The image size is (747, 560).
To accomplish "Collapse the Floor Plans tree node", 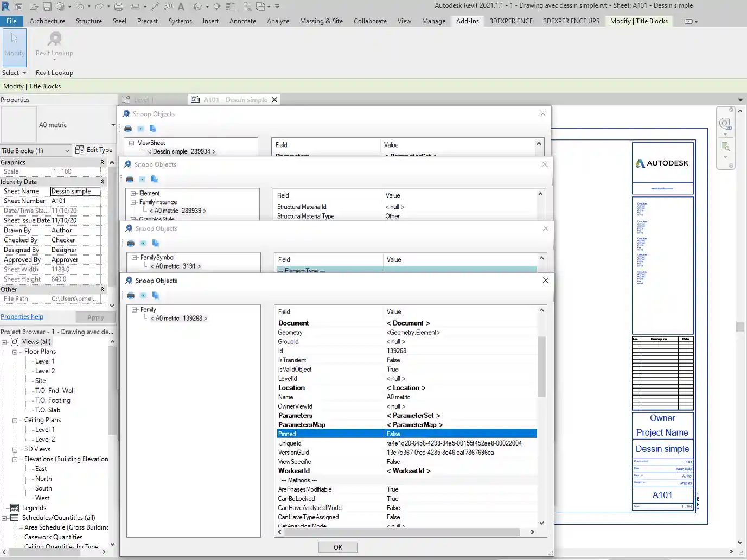I will pos(15,352).
